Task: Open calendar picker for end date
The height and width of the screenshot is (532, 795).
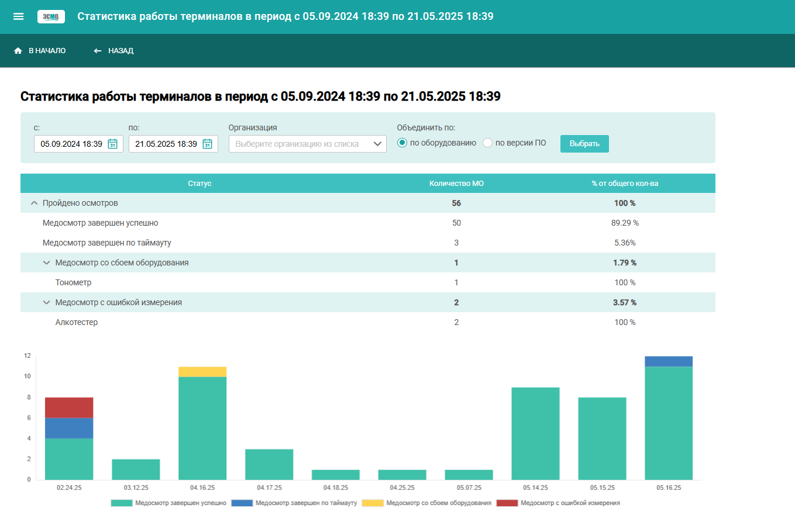Action: pyautogui.click(x=207, y=144)
